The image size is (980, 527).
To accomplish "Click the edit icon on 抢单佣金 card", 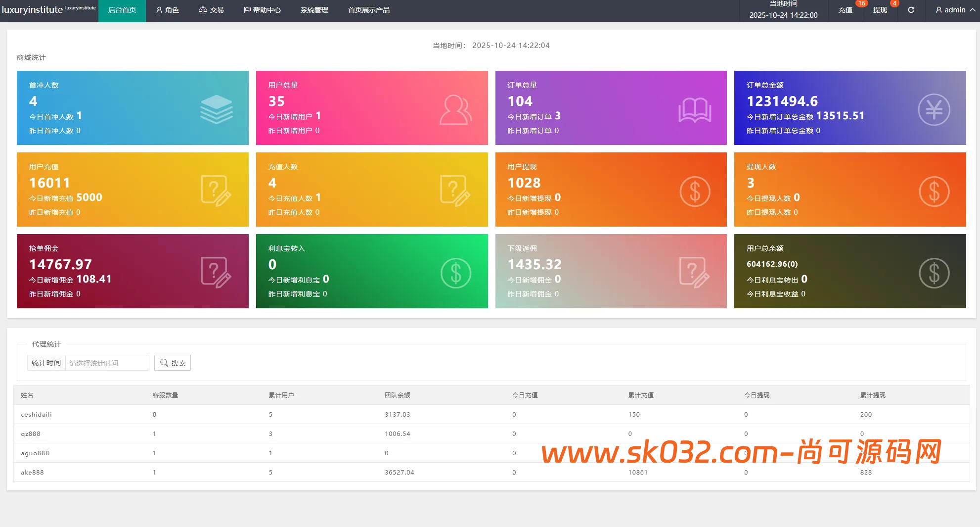I will 216,272.
